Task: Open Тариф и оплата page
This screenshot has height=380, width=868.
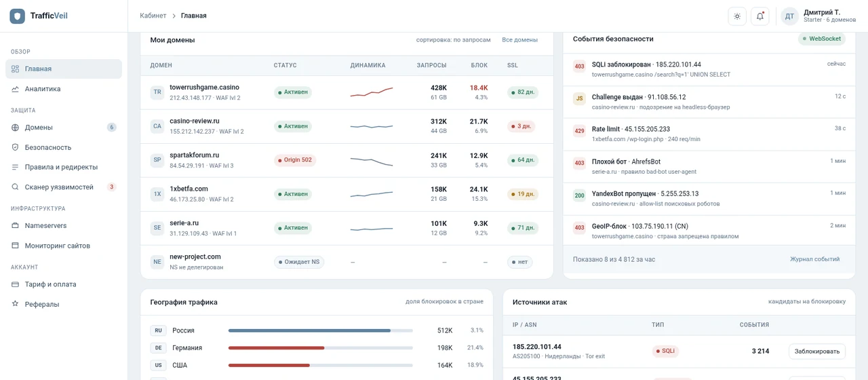Action: 64,284
